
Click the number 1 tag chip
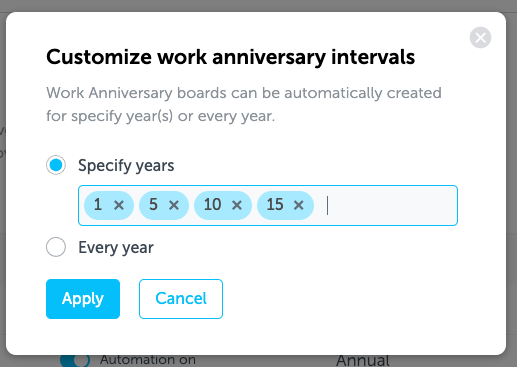click(x=98, y=205)
